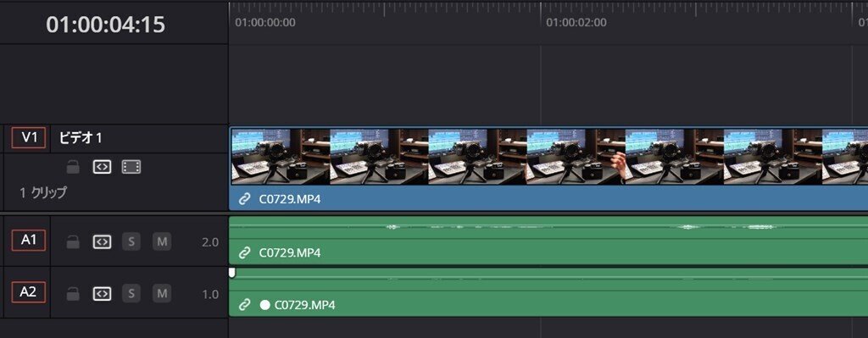
Task: Select the V1 video track destination
Action: 29,138
